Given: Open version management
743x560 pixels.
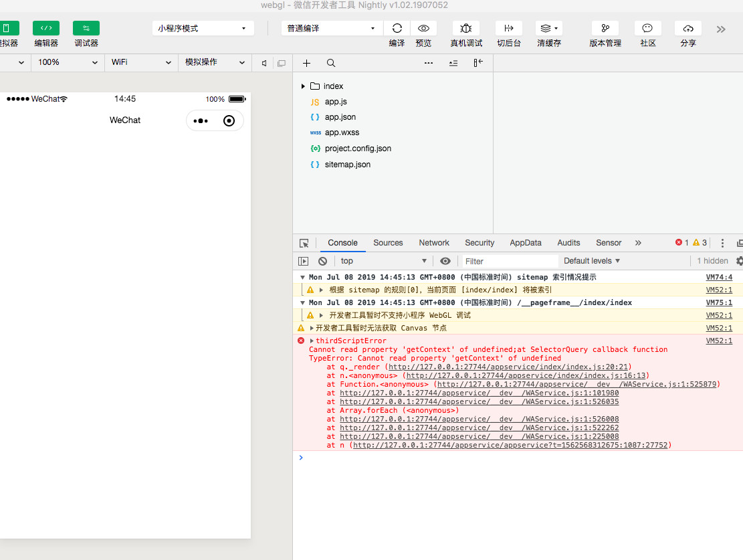Looking at the screenshot, I should [605, 29].
